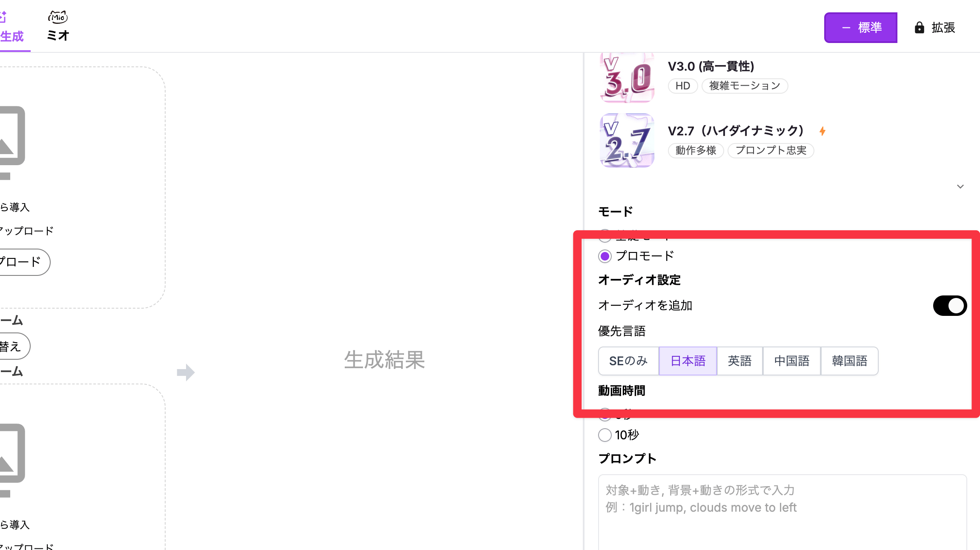Select 韓国語 language option

tap(849, 361)
